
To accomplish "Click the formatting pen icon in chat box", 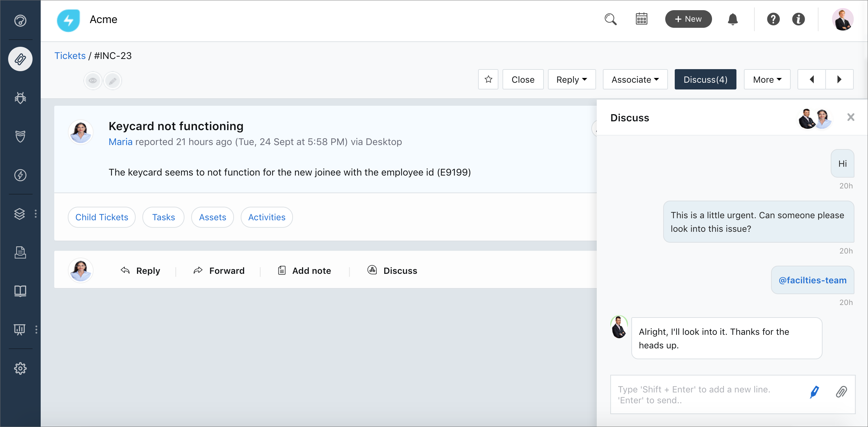I will click(814, 392).
